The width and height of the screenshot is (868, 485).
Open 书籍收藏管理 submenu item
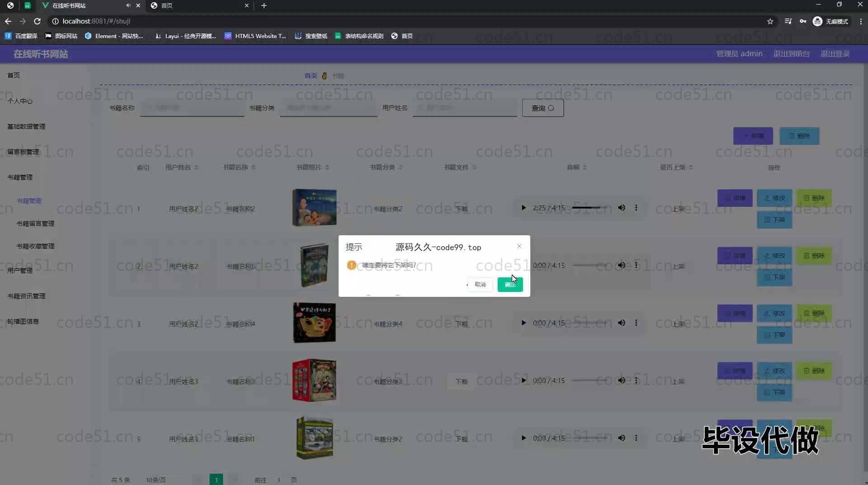tap(35, 246)
